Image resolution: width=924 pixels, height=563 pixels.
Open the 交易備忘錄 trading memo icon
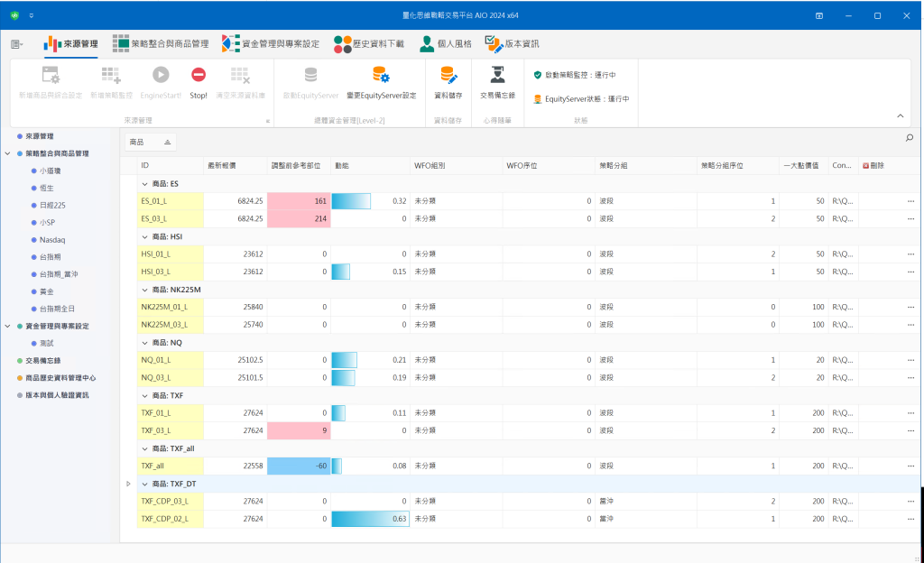coord(497,76)
